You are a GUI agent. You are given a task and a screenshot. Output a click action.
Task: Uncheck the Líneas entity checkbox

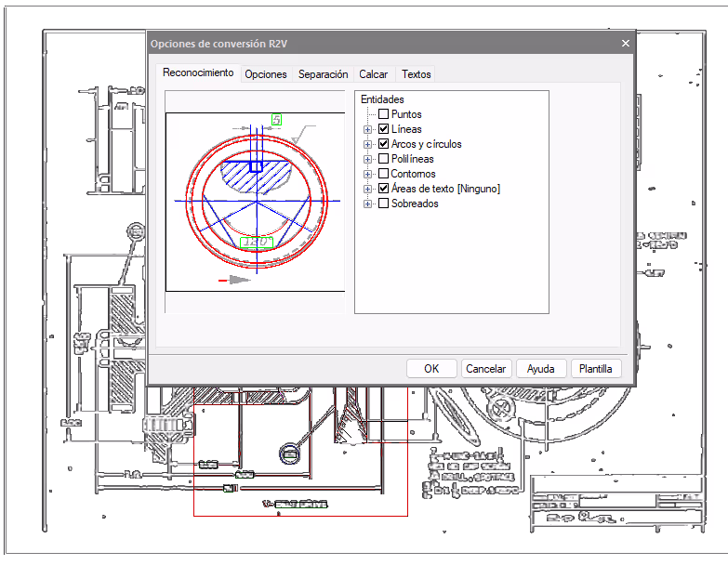[383, 129]
